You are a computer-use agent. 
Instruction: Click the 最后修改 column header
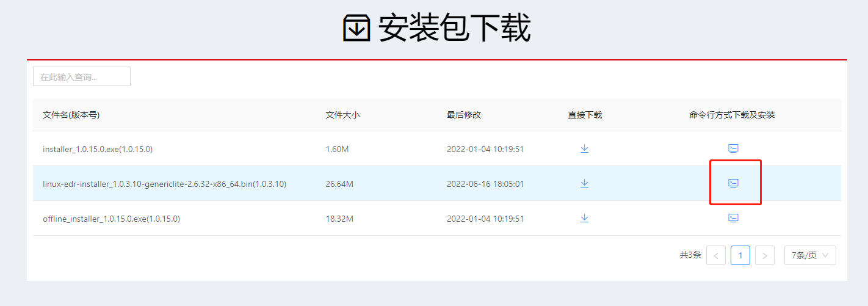463,115
